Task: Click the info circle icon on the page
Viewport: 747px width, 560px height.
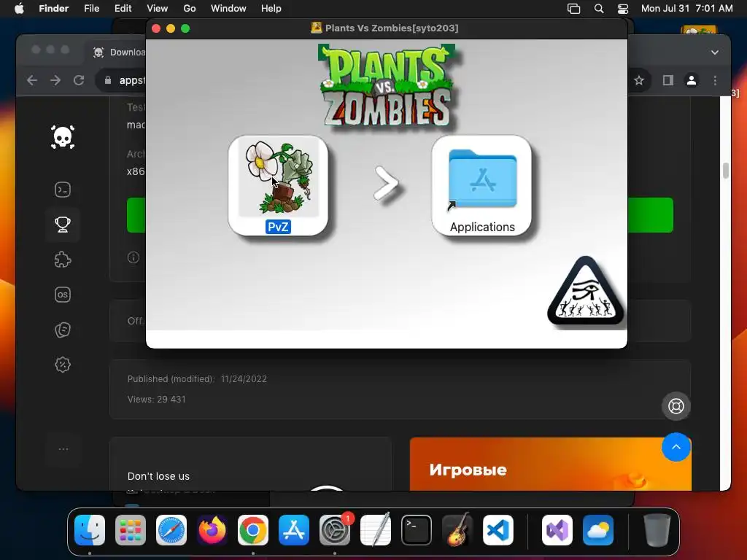Action: tap(133, 257)
